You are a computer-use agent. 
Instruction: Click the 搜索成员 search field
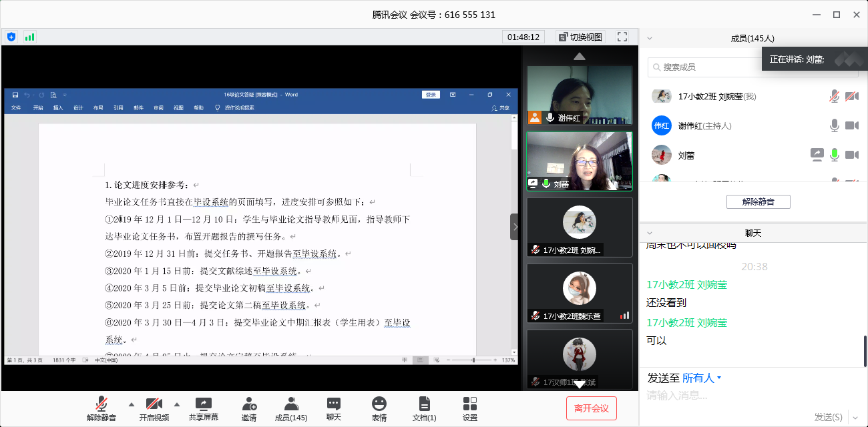click(x=708, y=67)
